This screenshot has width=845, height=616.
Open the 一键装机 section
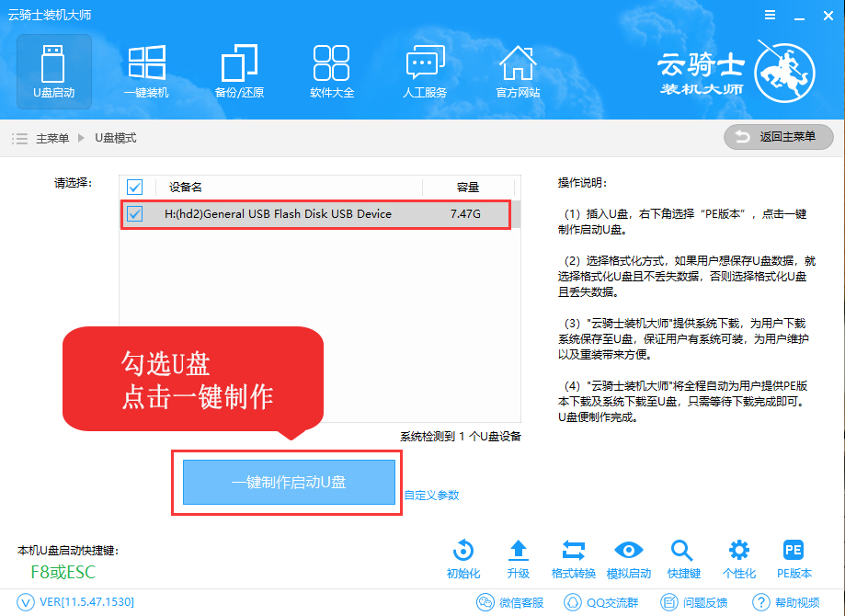click(146, 72)
